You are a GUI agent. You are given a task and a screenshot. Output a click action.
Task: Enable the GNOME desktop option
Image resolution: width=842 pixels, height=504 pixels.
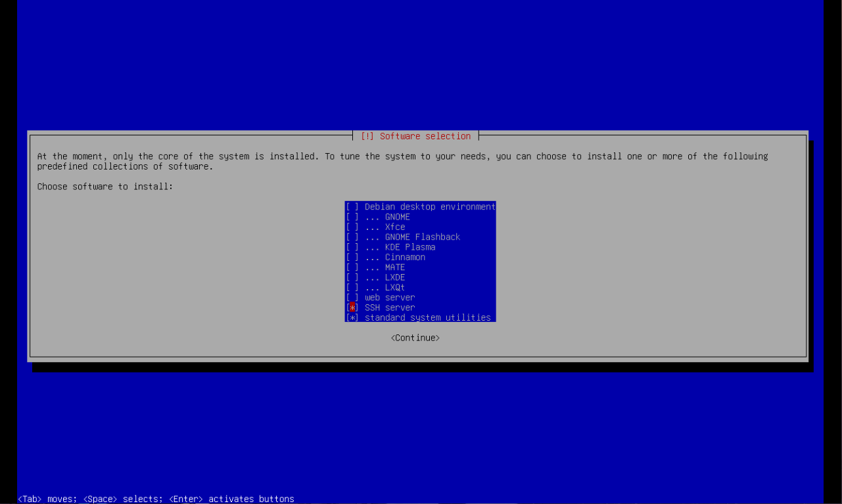352,217
